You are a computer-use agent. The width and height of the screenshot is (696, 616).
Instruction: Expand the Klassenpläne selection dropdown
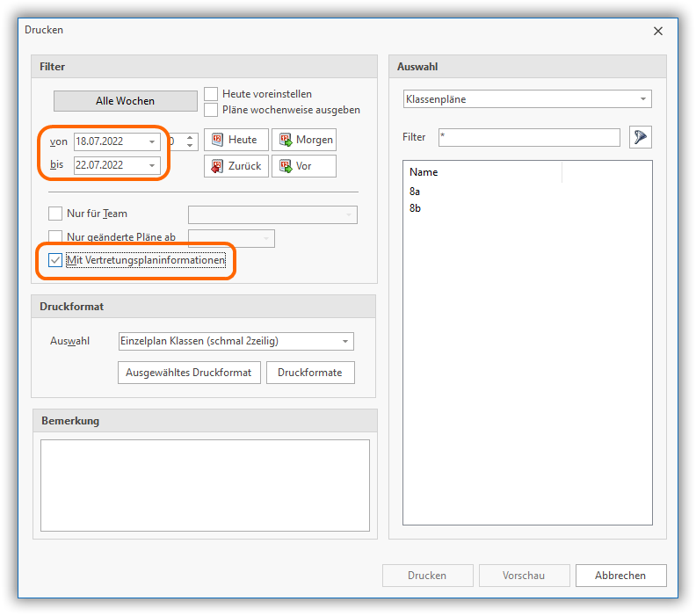[643, 99]
